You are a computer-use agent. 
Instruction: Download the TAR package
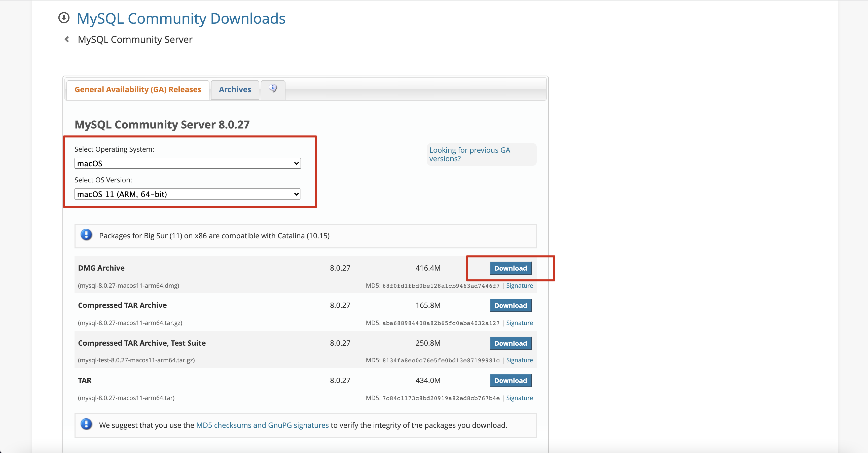[x=511, y=380]
